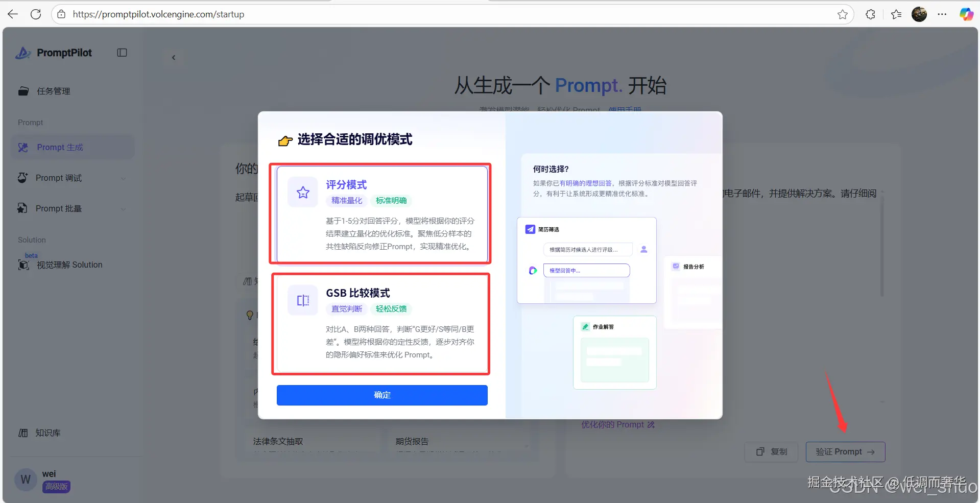Image resolution: width=980 pixels, height=503 pixels.
Task: Click the 视觉理解 Solution beta icon
Action: tap(23, 265)
